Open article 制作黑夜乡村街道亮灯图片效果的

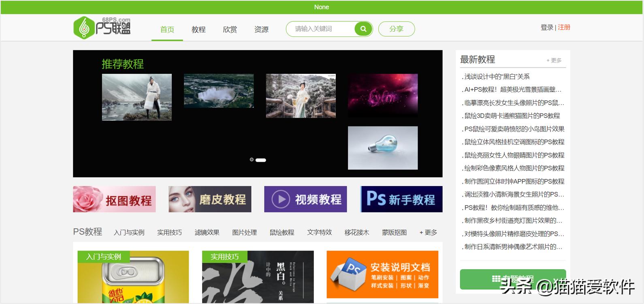[x=513, y=221]
